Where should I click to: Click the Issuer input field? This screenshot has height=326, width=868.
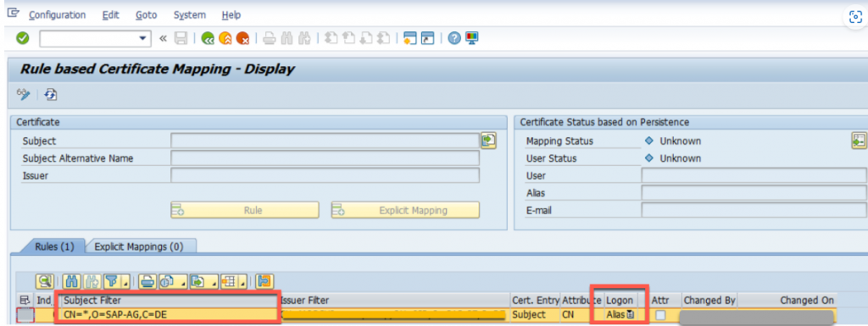point(325,176)
